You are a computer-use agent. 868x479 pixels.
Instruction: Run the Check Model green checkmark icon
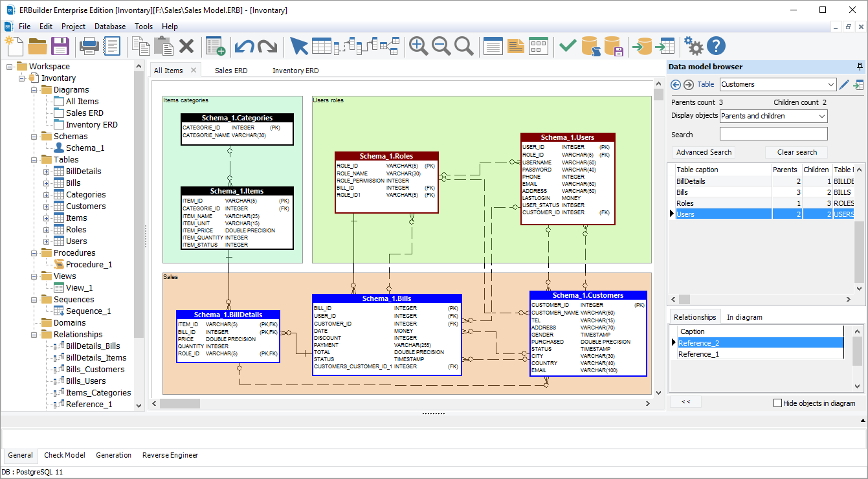568,46
